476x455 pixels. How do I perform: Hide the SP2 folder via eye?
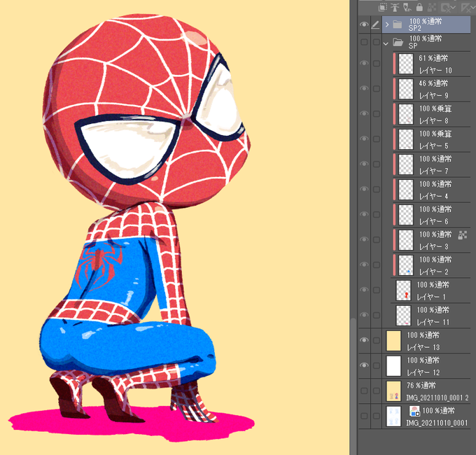(364, 24)
